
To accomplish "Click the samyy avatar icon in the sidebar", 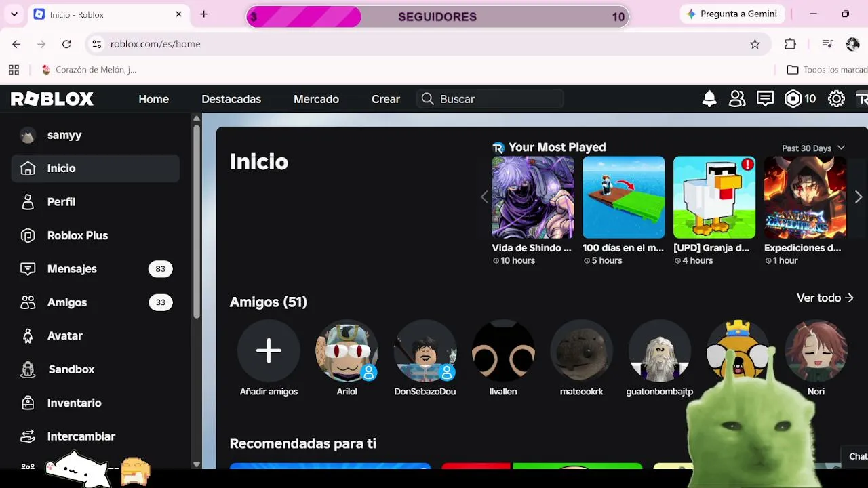I will 28,135.
